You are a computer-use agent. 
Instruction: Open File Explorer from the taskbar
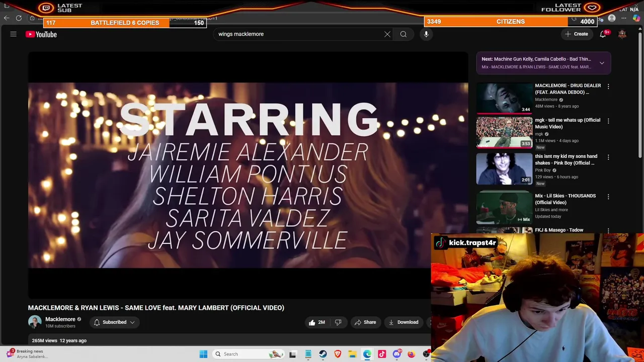tap(352, 354)
